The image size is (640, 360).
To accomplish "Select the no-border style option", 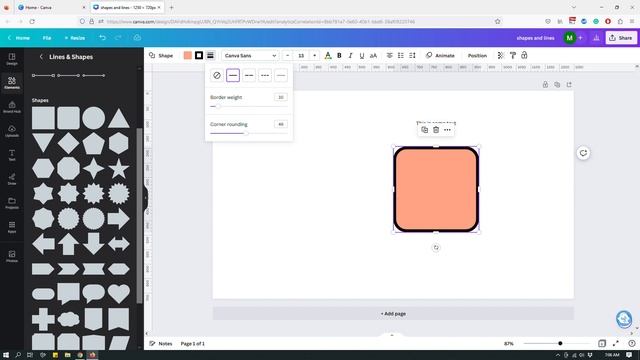I will 217,75.
